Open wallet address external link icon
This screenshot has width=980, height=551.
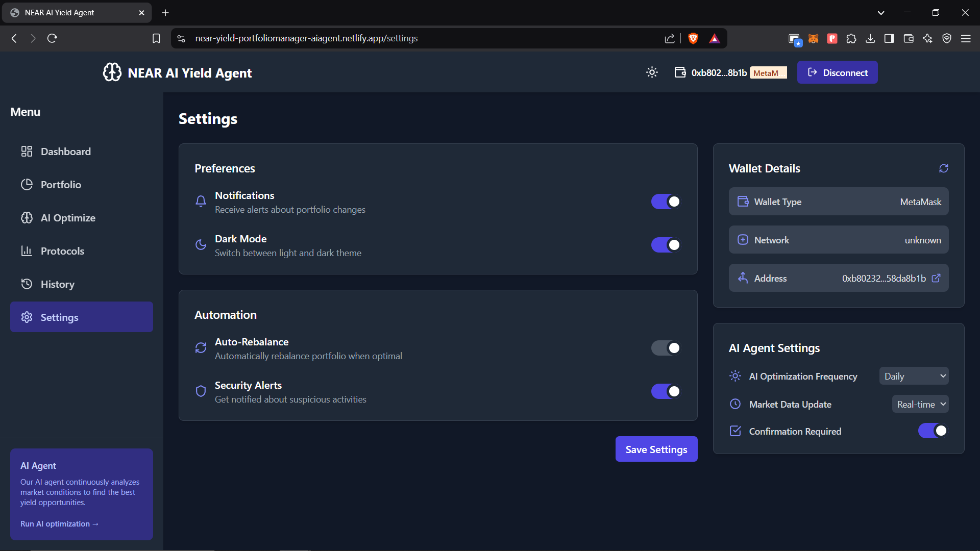936,278
